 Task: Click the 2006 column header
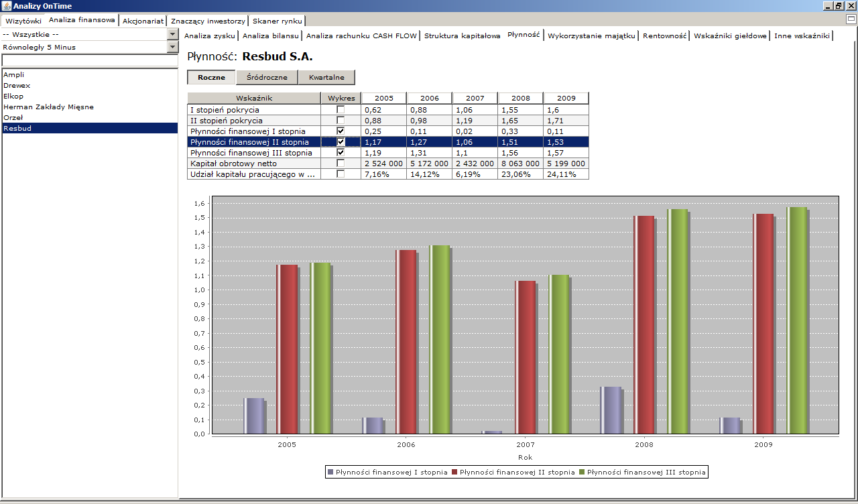(x=430, y=98)
